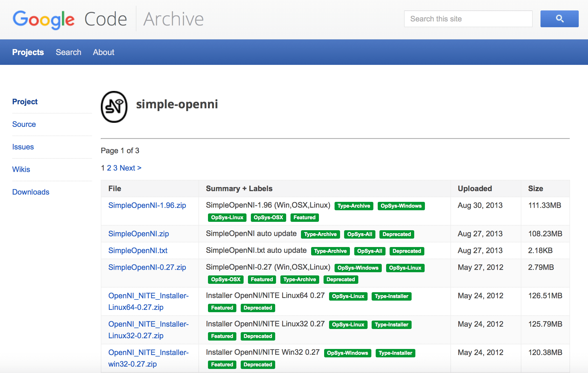Image resolution: width=588 pixels, height=373 pixels.
Task: Click the simple-openni project logo
Action: [x=114, y=107]
